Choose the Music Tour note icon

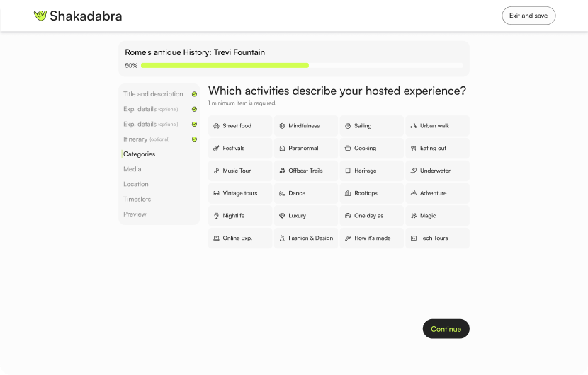216,171
